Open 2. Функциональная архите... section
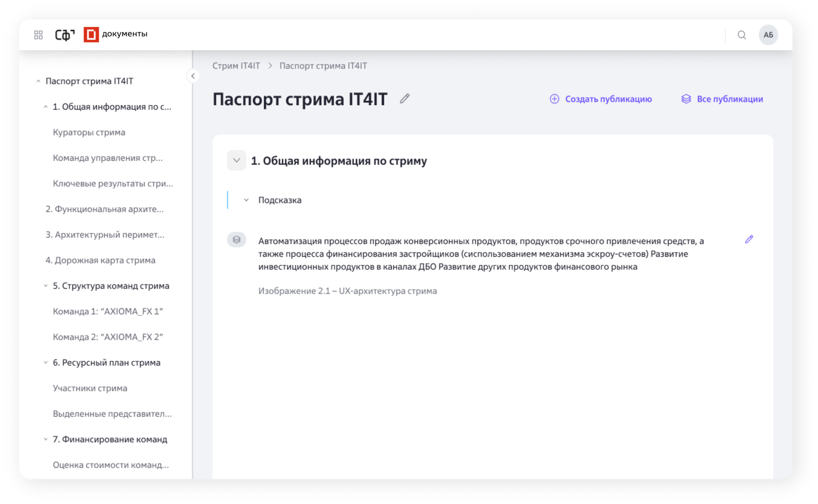Image resolution: width=818 pixels, height=504 pixels. [x=105, y=209]
